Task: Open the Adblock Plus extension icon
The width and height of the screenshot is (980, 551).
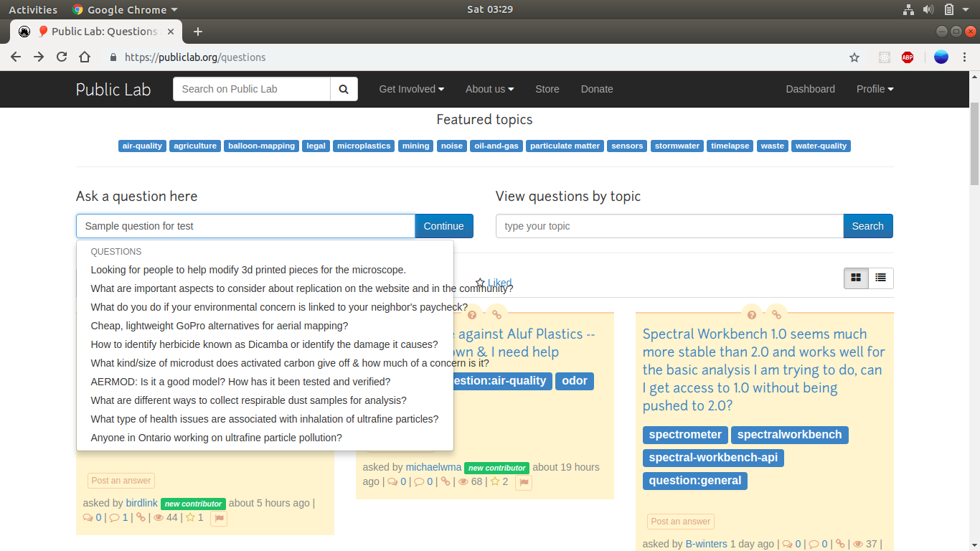Action: coord(908,57)
